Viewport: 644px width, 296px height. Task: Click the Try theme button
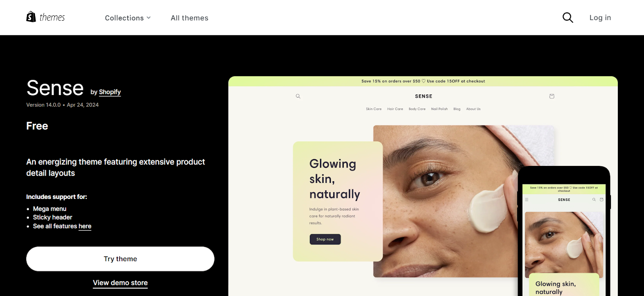tap(120, 259)
